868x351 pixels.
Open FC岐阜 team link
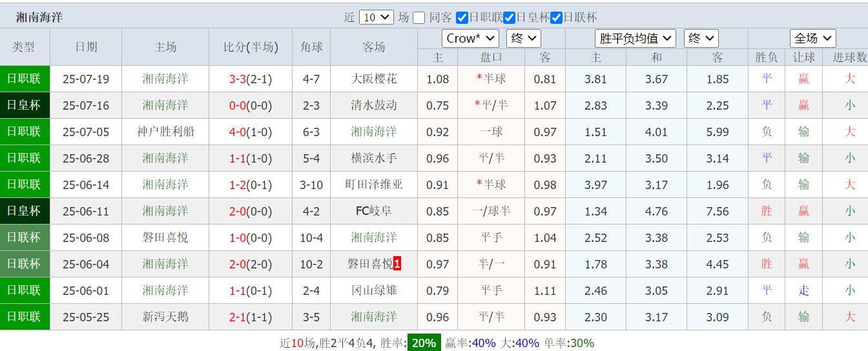[374, 211]
